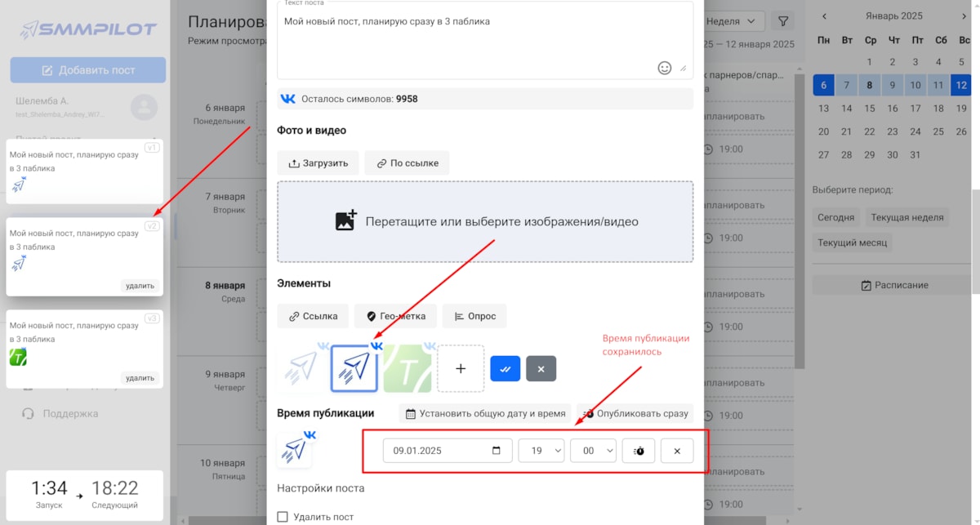Open the Расписание schedule button
The width and height of the screenshot is (980, 525).
pyautogui.click(x=894, y=285)
